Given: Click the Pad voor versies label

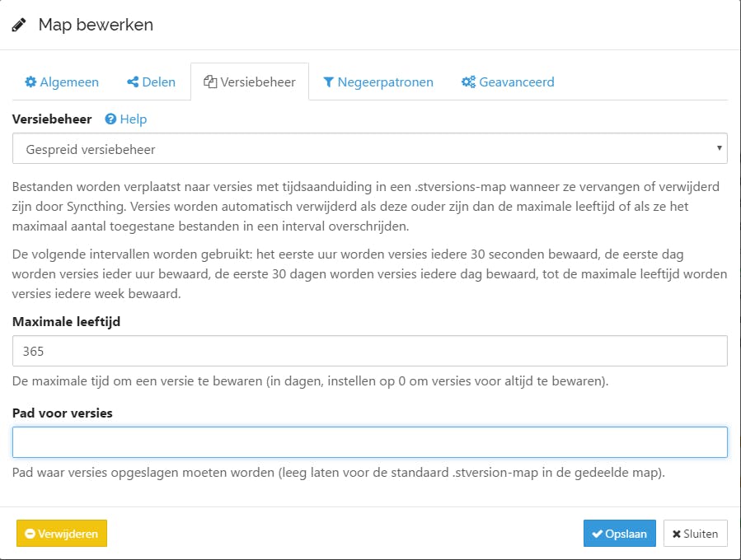Looking at the screenshot, I should [x=63, y=413].
